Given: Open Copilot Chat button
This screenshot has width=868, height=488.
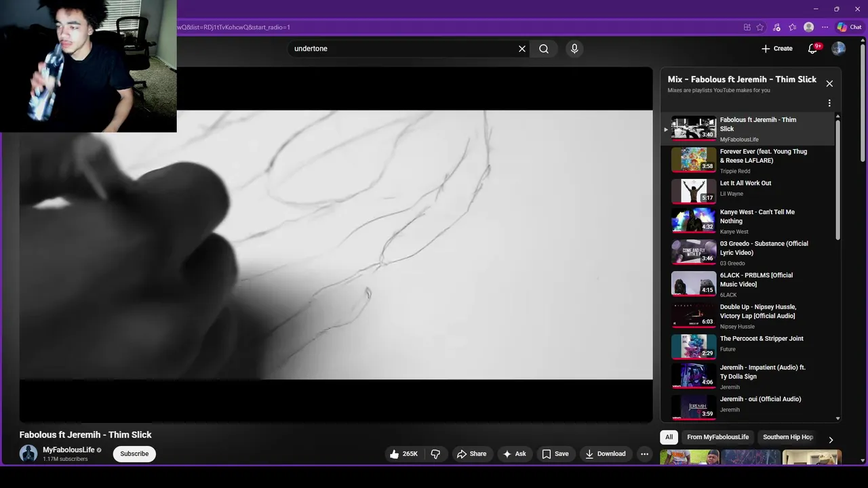Looking at the screenshot, I should [x=849, y=27].
